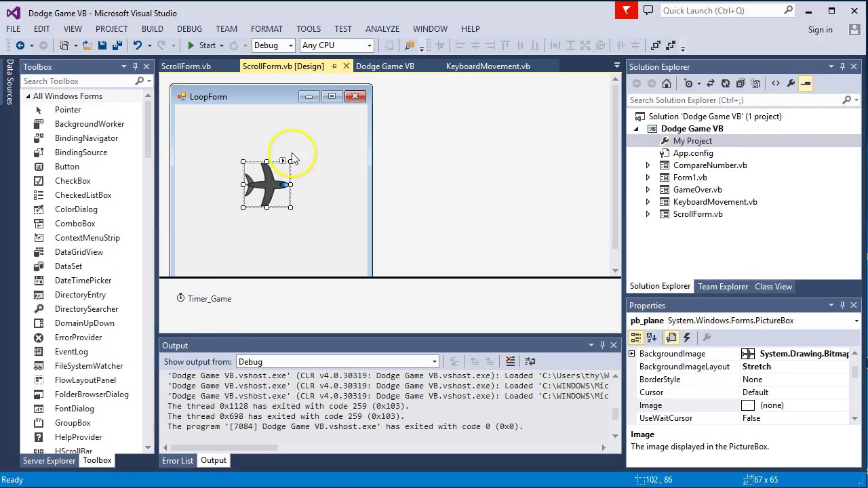Toggle Categorized view in Properties
This screenshot has height=488, width=868.
click(x=636, y=338)
